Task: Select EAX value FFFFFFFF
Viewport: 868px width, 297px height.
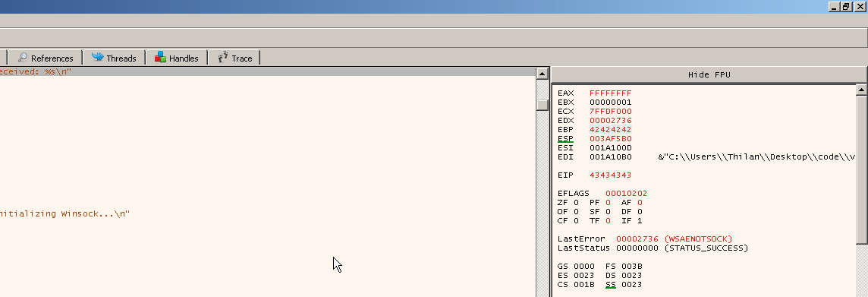Action: tap(611, 93)
